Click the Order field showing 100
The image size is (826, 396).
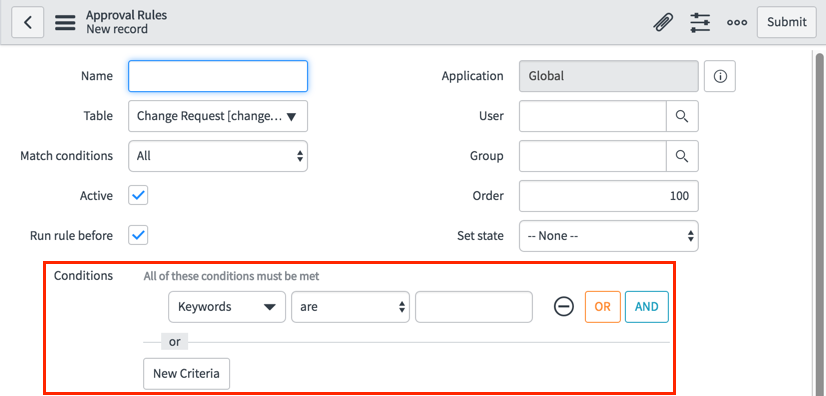[609, 196]
